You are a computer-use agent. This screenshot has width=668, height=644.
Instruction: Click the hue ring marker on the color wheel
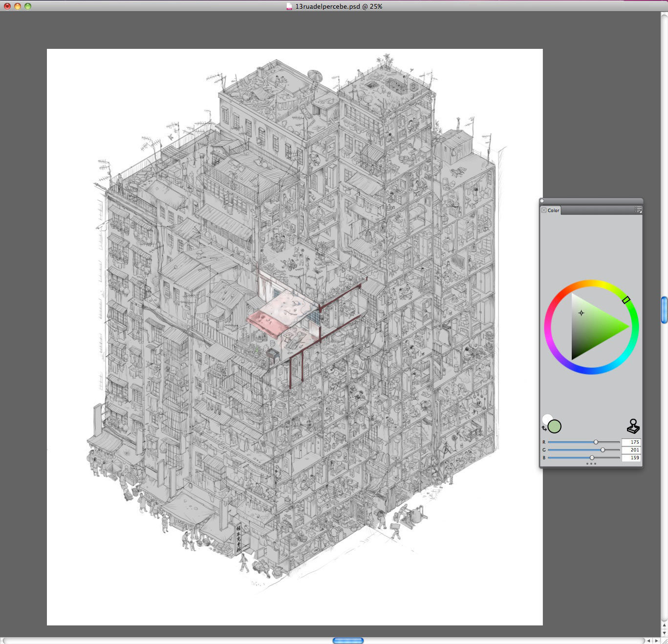pyautogui.click(x=626, y=300)
